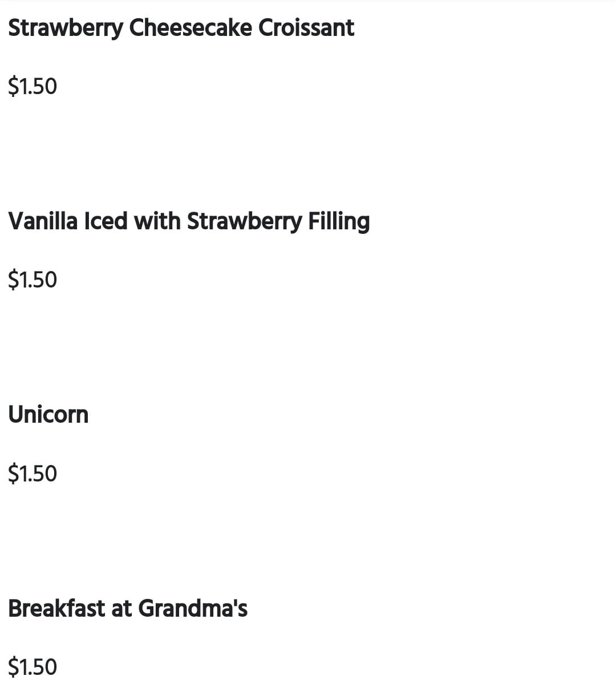Click the bottommost $1.50 price
The width and height of the screenshot is (616, 700).
point(33,667)
